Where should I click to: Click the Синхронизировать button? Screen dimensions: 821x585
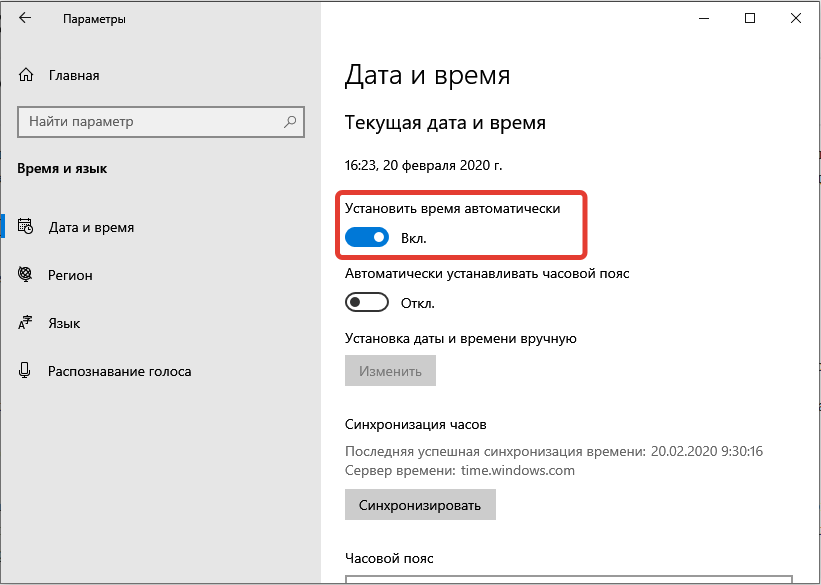(x=420, y=505)
